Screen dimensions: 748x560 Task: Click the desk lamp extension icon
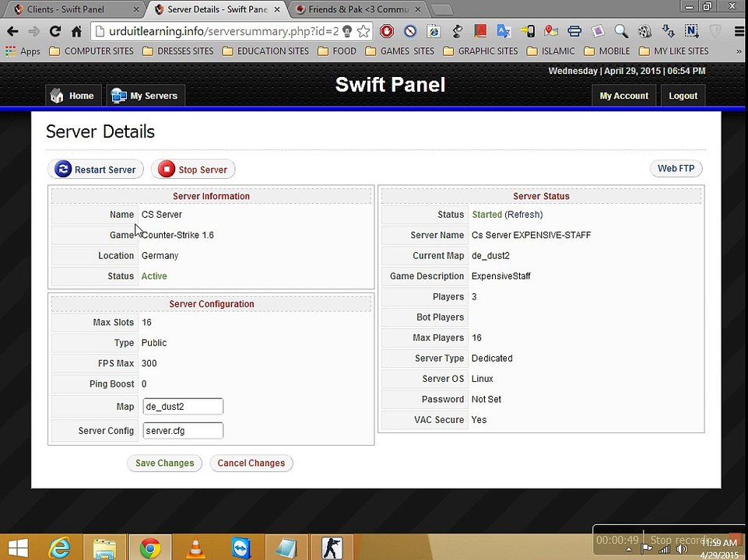[457, 31]
